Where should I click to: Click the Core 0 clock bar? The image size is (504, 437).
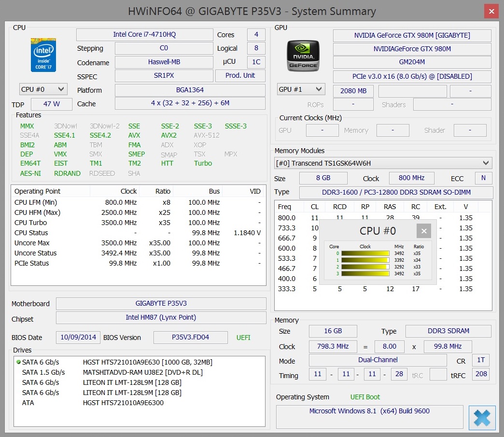pos(365,254)
